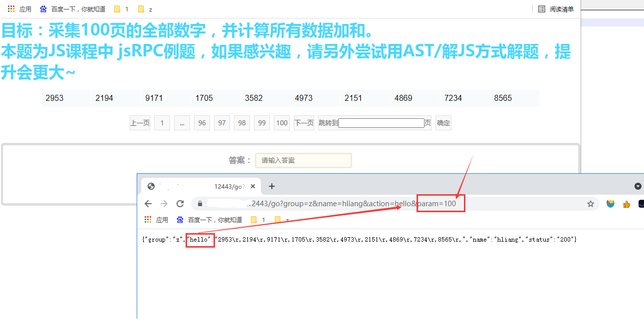This screenshot has width=644, height=332.
Task: Focus the 答案 answer input box
Action: coord(303,160)
